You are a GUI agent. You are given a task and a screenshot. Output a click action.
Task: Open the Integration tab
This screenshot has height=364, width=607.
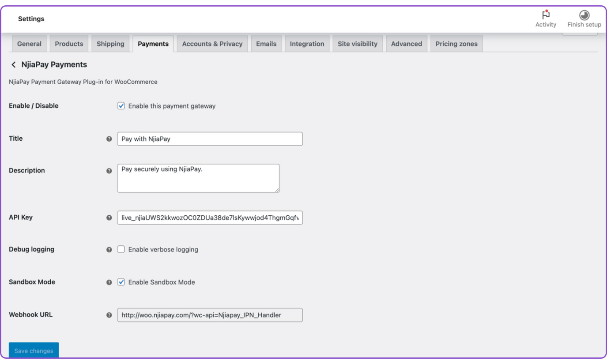[307, 44]
